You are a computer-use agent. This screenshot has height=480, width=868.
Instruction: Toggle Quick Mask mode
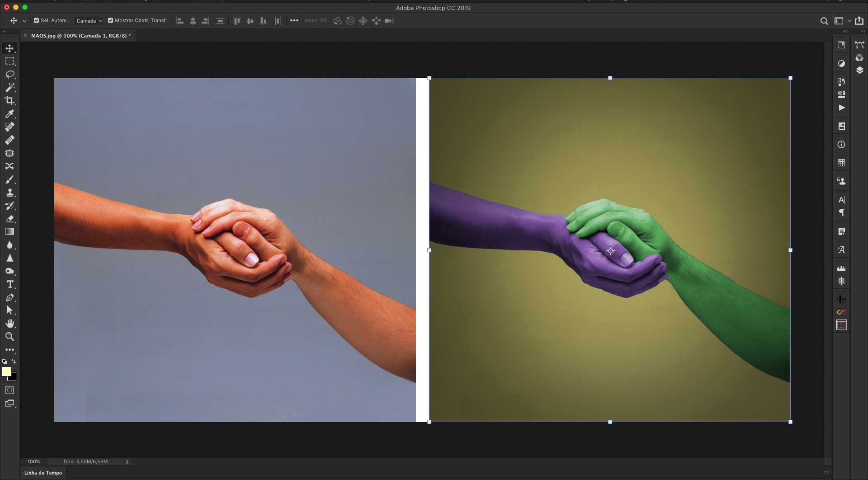[x=9, y=390]
